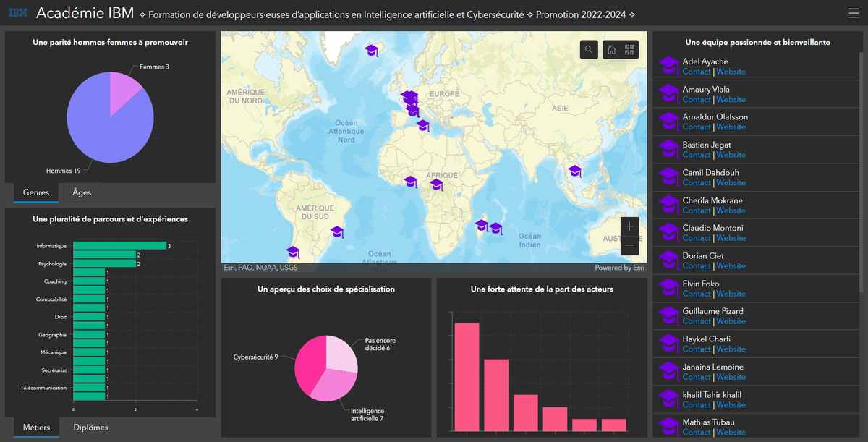Viewport: 868px width, 442px height.
Task: Open Bastien Jegat's Website link
Action: click(x=731, y=155)
